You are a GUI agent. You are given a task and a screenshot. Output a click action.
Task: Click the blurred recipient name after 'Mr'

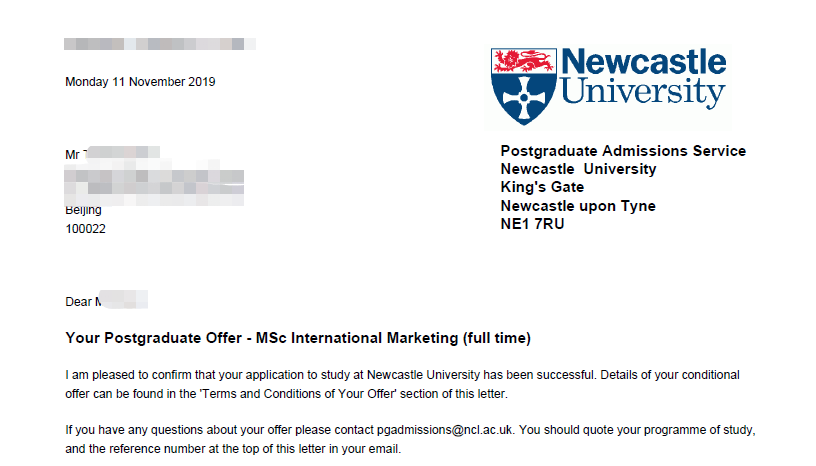pyautogui.click(x=122, y=153)
